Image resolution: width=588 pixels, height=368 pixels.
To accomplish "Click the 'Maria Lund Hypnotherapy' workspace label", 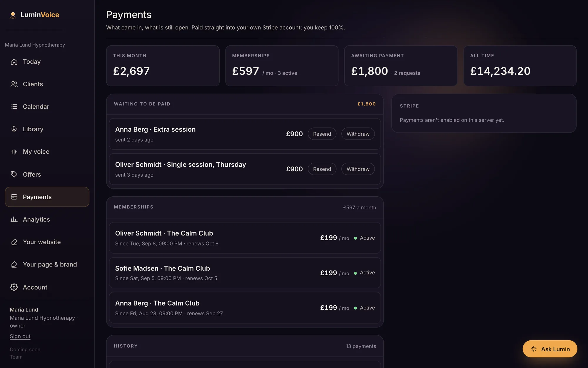I will coord(35,45).
